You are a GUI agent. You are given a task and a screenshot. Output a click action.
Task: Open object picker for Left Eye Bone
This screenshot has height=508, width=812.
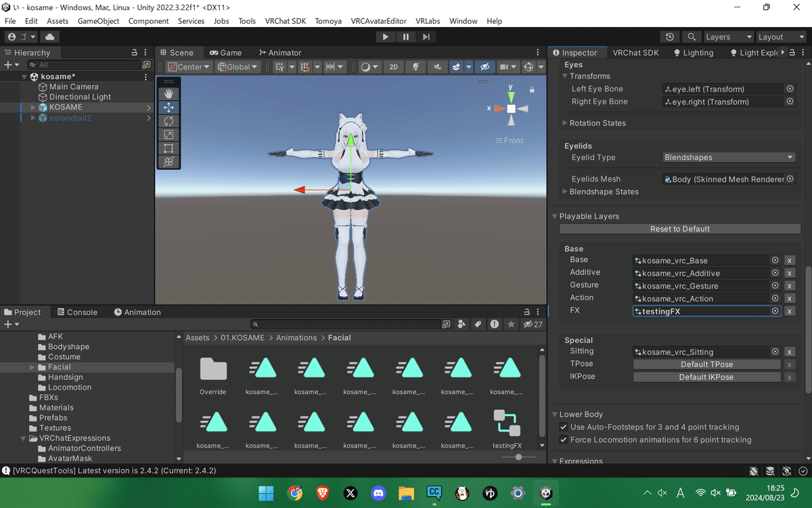point(790,89)
